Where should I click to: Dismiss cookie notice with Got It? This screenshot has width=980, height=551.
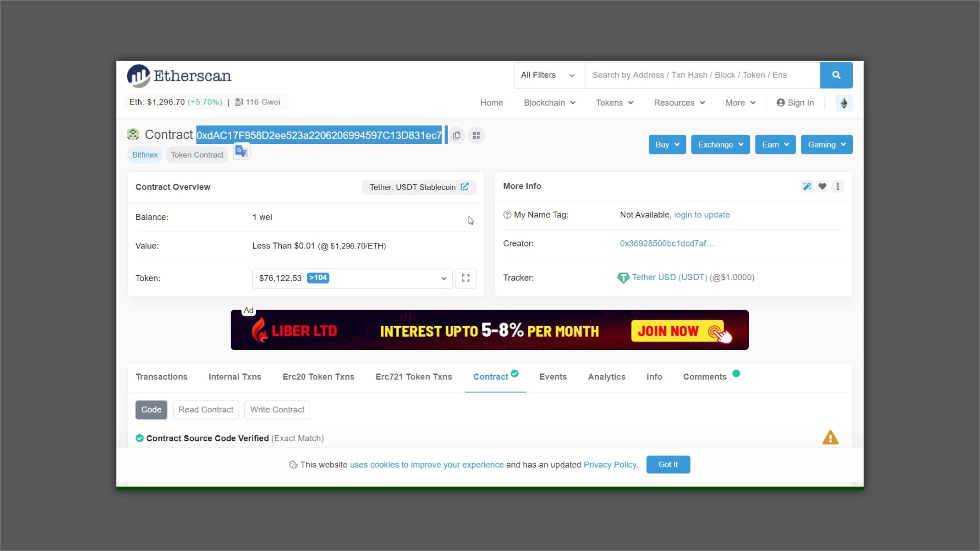click(668, 465)
